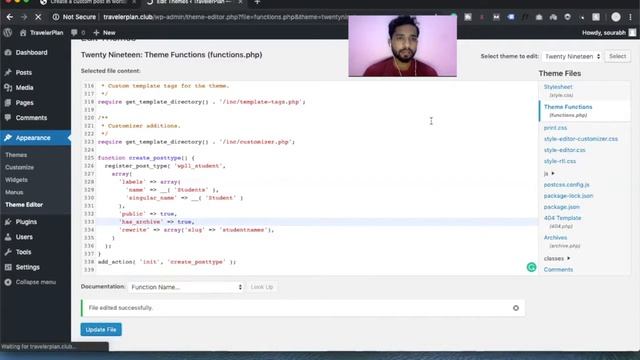Viewport: 640px width, 360px height.
Task: Stop the page loading with X button
Action: [x=38, y=17]
